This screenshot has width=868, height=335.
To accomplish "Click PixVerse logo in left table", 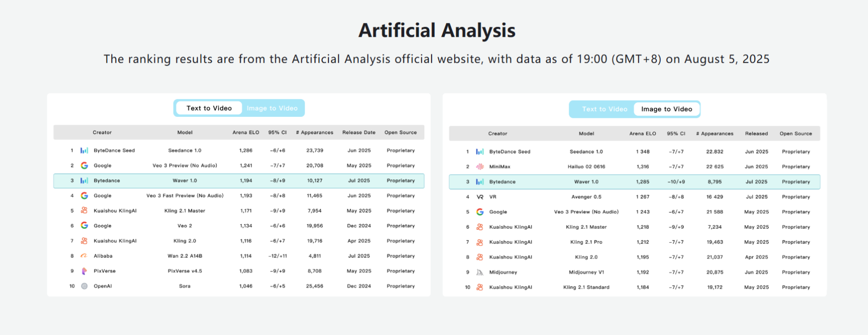I will pyautogui.click(x=84, y=271).
